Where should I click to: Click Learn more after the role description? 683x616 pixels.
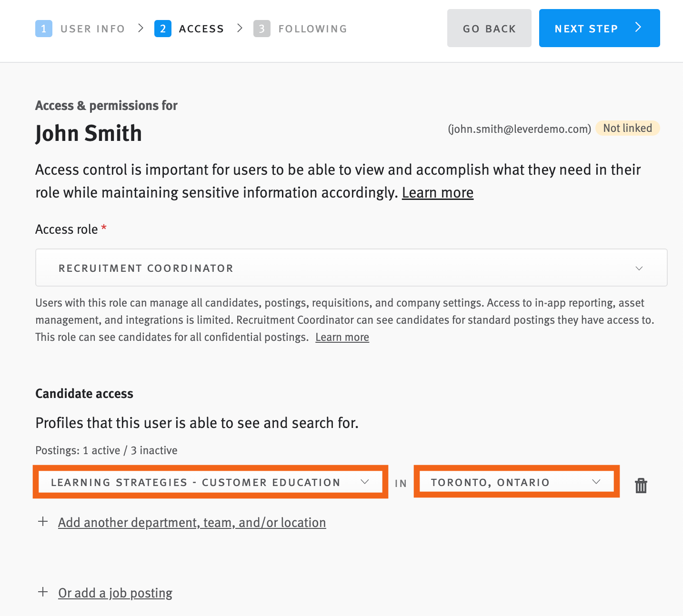[x=341, y=337]
